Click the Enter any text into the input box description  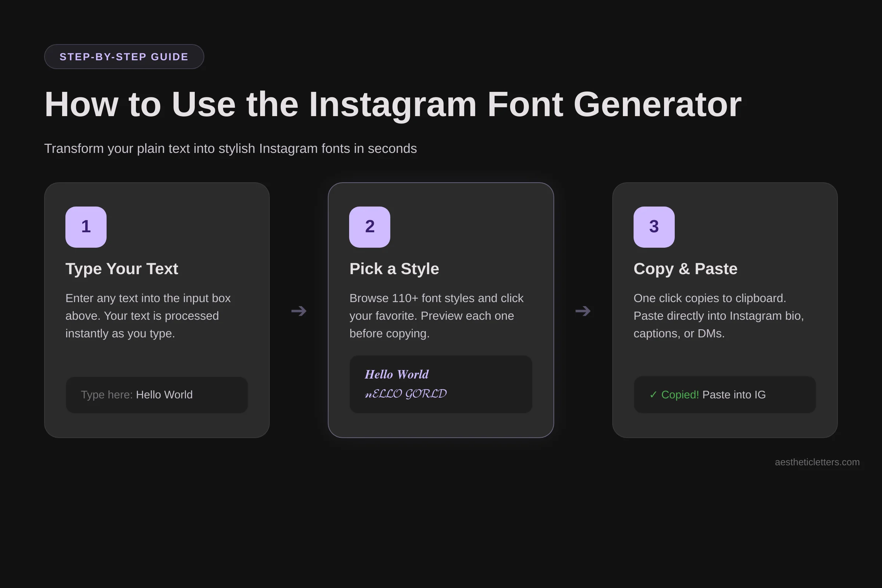coord(148,316)
